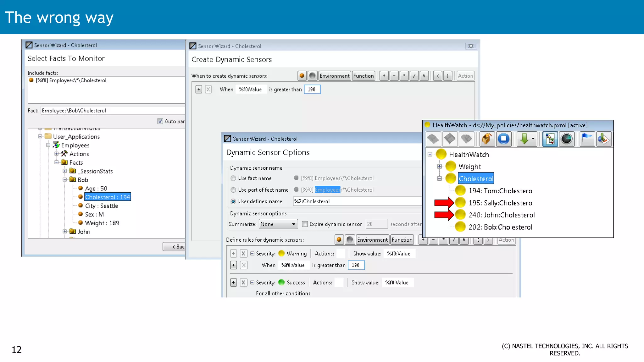Expand the John folder in Facts tree
Viewport: 644px width, 362px height.
[65, 232]
